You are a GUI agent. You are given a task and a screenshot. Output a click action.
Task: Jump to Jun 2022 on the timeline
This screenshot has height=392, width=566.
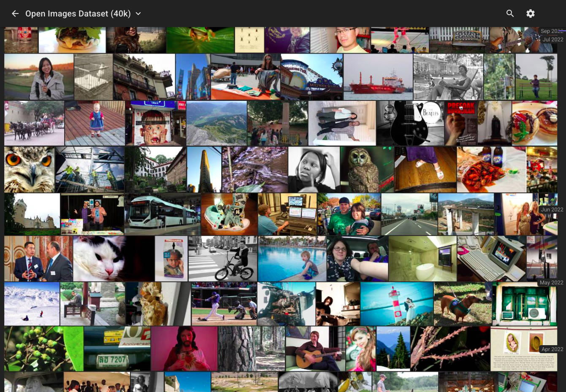click(x=552, y=209)
